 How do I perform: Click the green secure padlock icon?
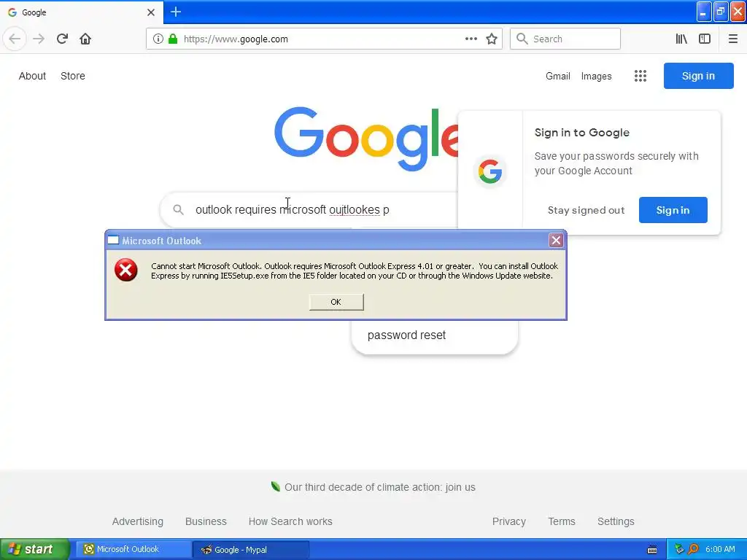pos(173,39)
